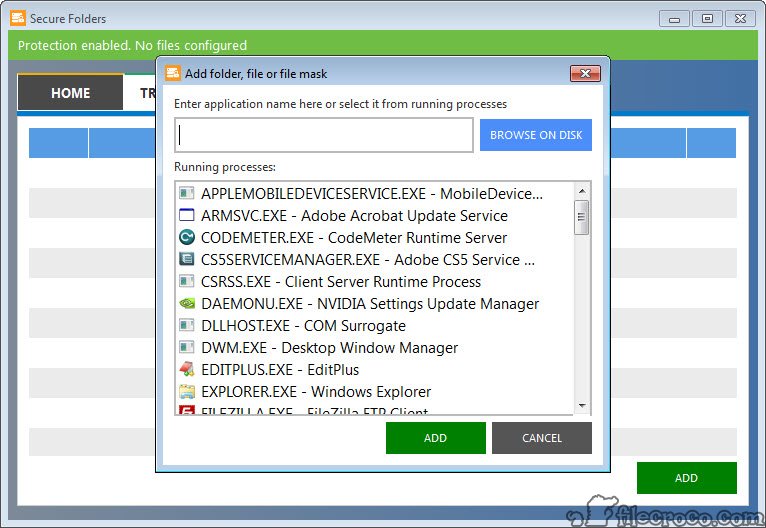Image resolution: width=766 pixels, height=528 pixels.
Task: Select ARMSVC.EXE - Adobe Acrobat Update Service
Action: 375,215
